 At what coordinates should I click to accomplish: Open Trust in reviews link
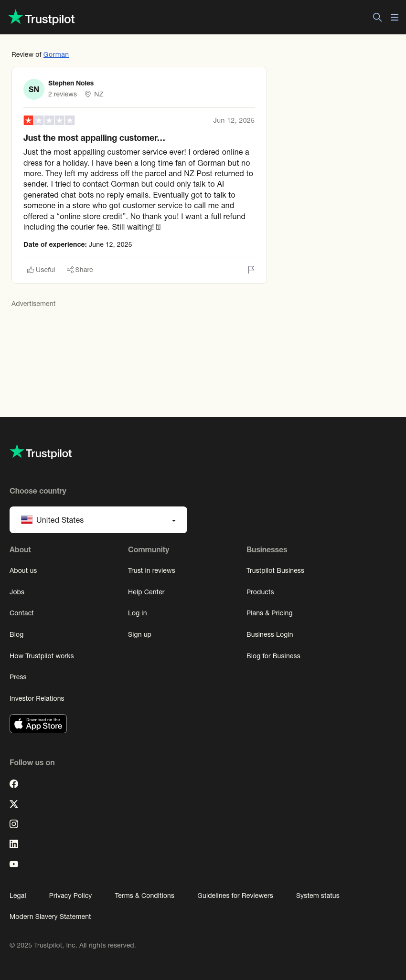[151, 570]
